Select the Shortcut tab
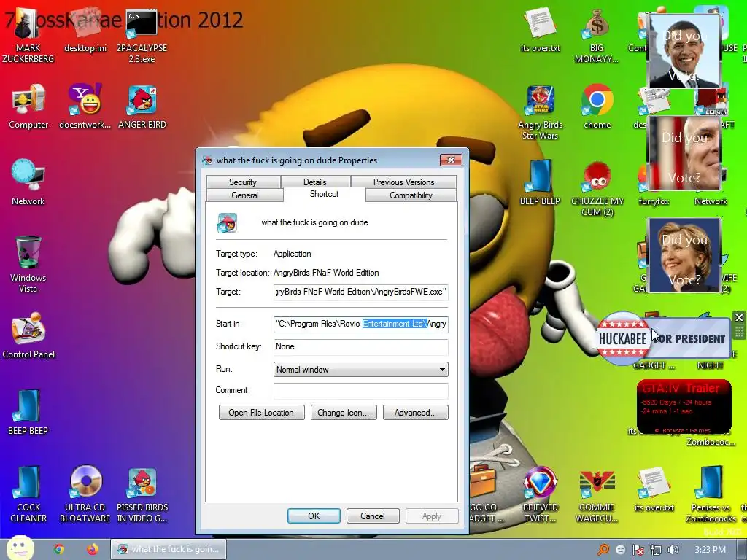The image size is (747, 560). tap(324, 194)
